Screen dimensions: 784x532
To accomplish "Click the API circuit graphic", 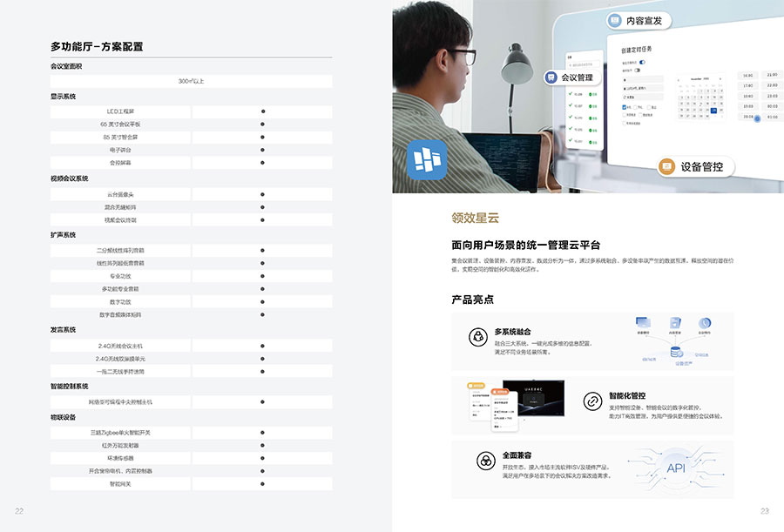I will click(x=676, y=469).
